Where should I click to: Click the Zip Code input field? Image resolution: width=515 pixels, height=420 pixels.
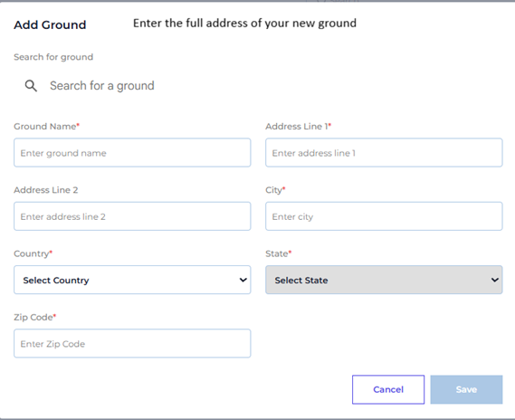(132, 343)
